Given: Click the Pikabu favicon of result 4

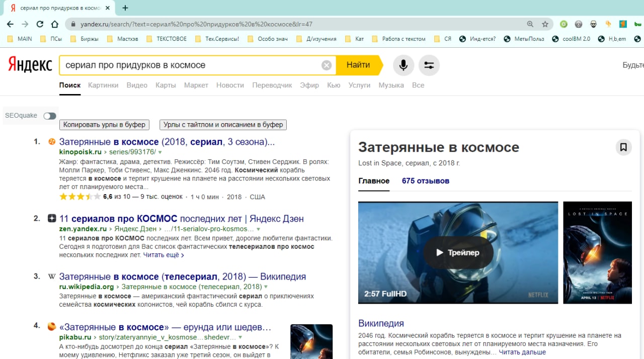Looking at the screenshot, I should tap(51, 326).
